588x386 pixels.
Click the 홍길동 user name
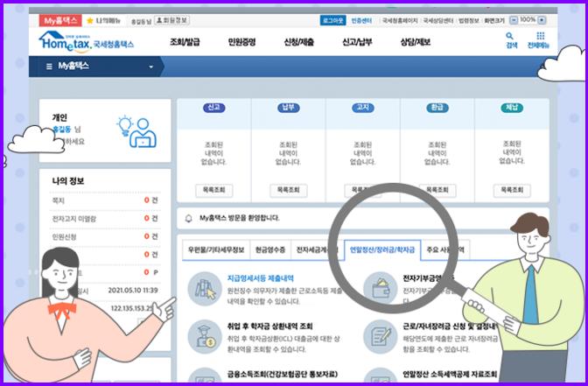[x=62, y=130]
